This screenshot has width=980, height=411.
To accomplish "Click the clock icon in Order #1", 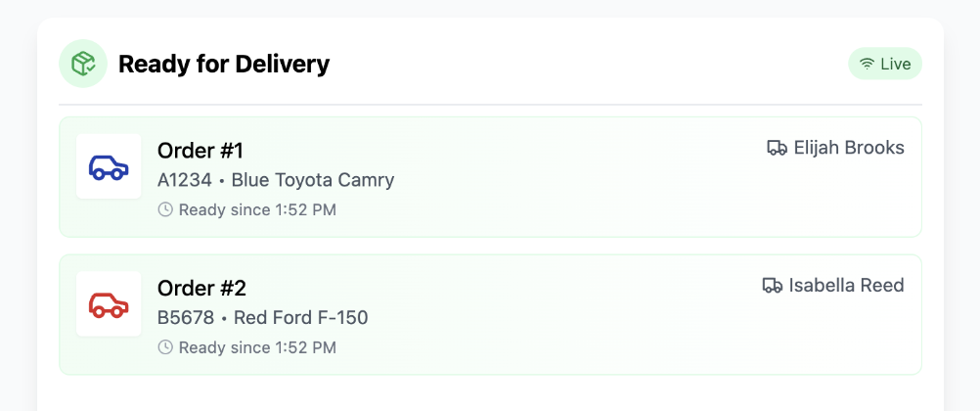I will pyautogui.click(x=165, y=209).
